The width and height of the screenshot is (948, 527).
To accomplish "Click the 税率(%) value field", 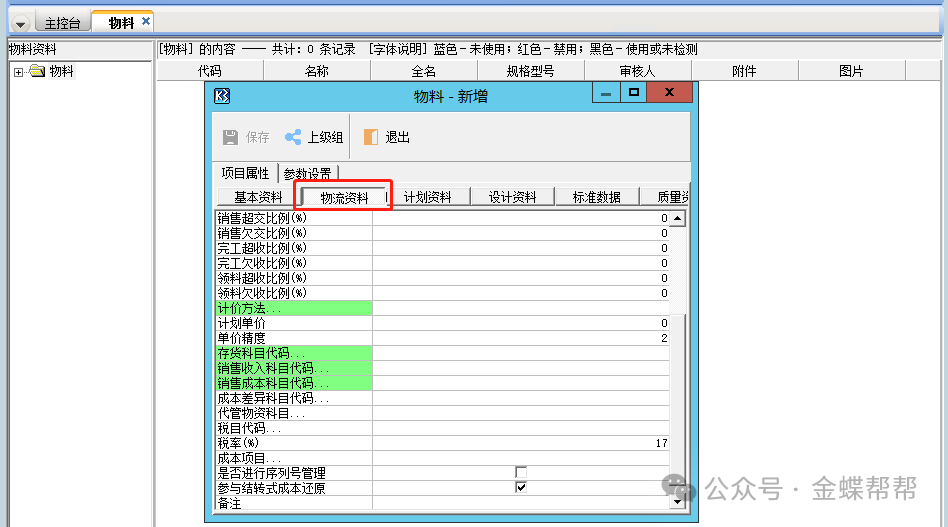I will [521, 443].
